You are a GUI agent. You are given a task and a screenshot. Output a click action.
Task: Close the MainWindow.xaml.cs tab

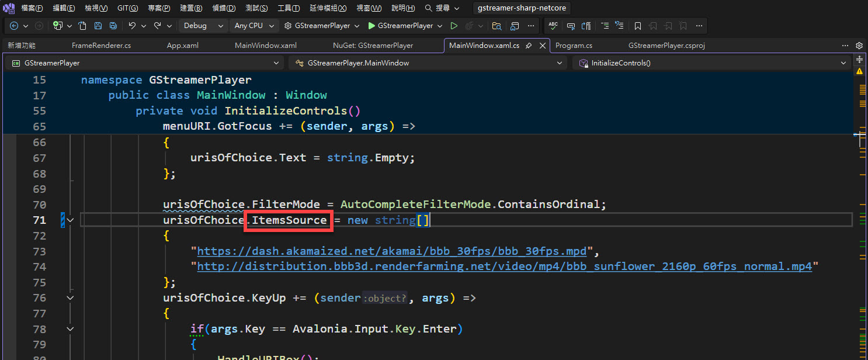543,46
